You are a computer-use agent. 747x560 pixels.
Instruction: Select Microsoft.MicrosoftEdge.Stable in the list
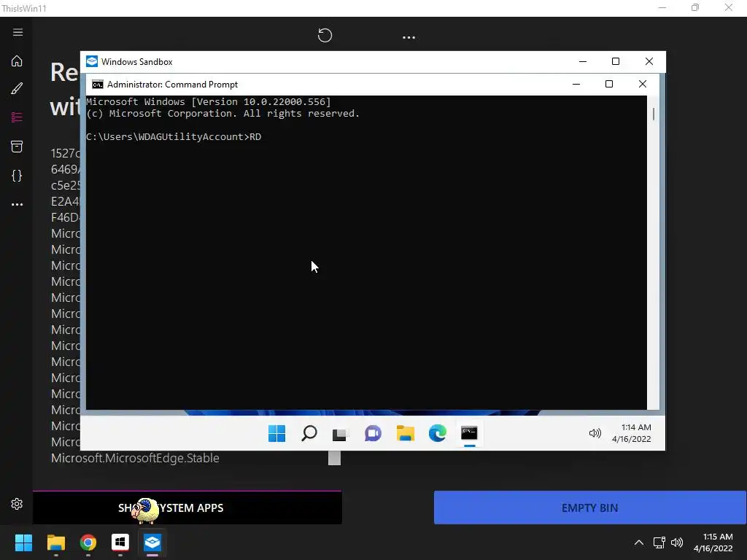point(135,458)
